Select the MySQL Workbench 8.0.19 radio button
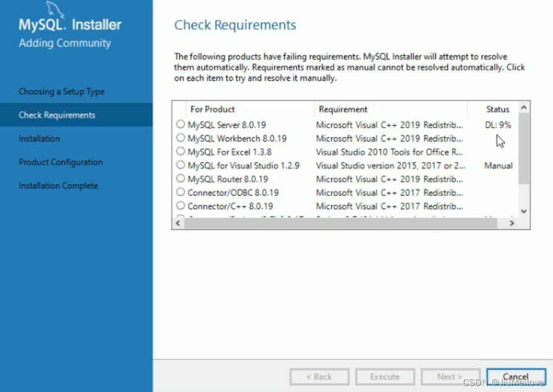 [x=180, y=137]
